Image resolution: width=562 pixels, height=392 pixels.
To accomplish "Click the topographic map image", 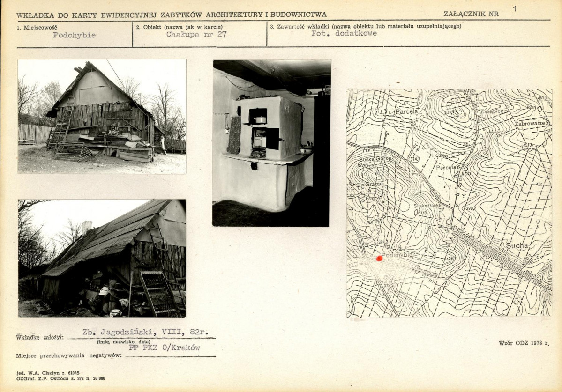I will [449, 203].
